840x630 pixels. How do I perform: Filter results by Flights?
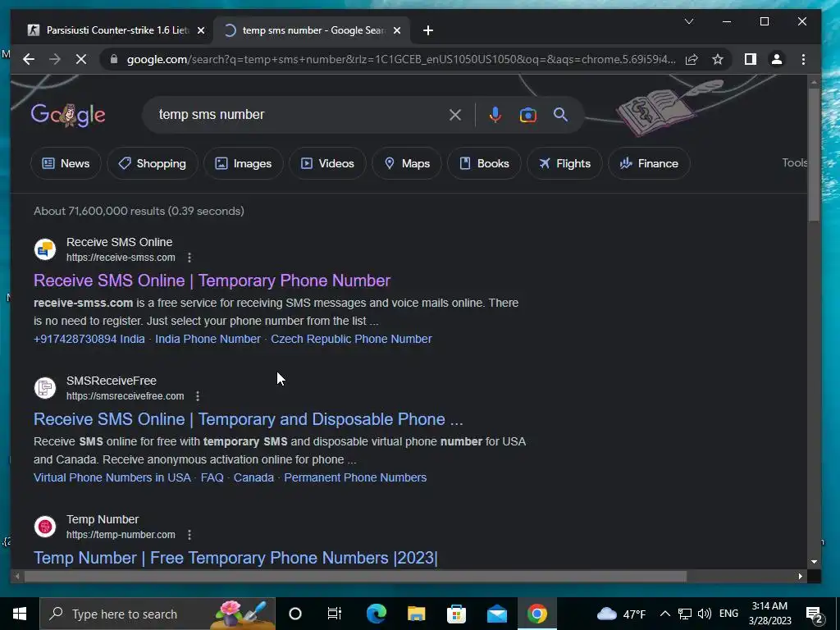coord(564,163)
